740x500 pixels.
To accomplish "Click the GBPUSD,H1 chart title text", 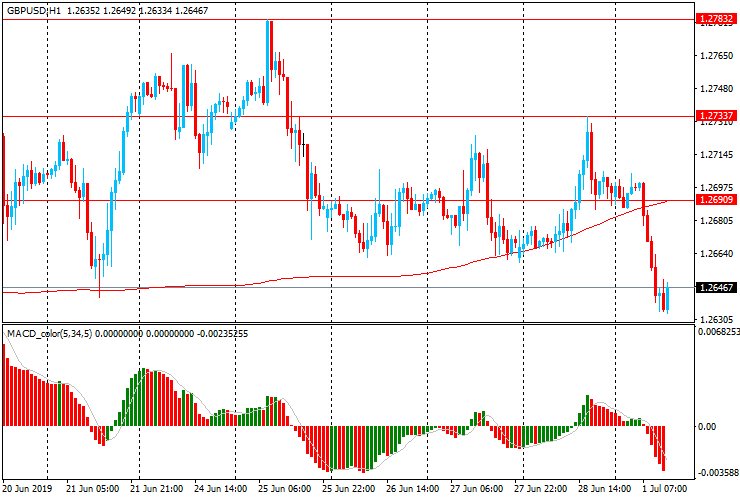I will (34, 10).
